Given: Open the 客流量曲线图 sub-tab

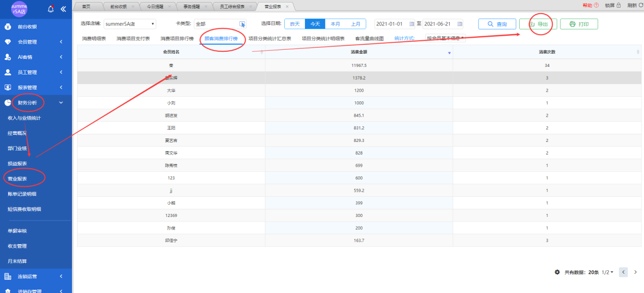Looking at the screenshot, I should tap(369, 39).
